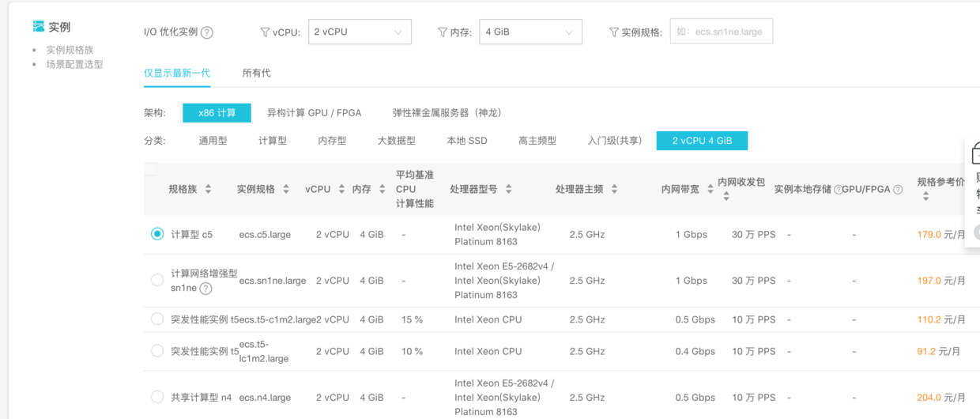Click the 平均基准 CPU 计算性能 column header

point(415,189)
